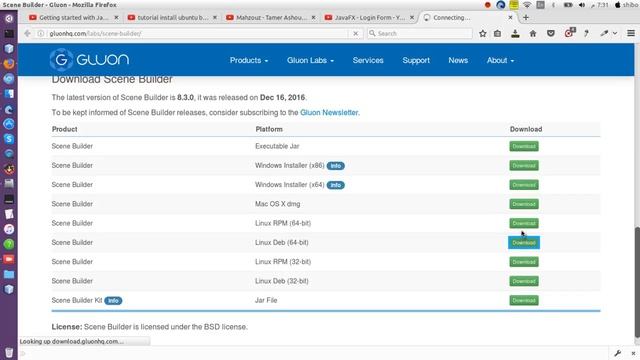This screenshot has width=640, height=360.
Task: Download the Executable Jar
Action: coord(524,146)
